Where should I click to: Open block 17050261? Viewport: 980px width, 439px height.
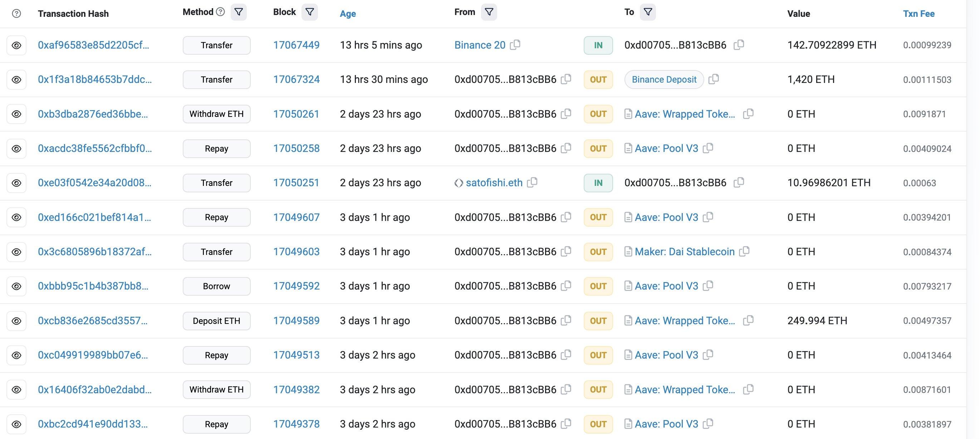[296, 114]
